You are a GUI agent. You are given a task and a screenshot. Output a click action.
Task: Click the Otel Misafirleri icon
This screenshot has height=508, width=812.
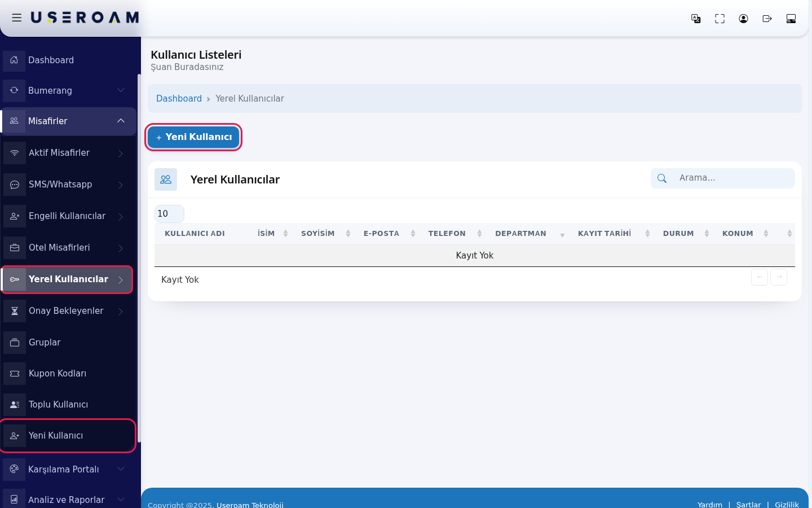pyautogui.click(x=15, y=248)
